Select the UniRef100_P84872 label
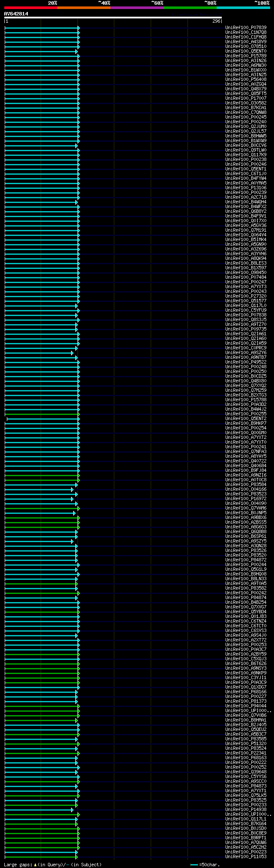The height and width of the screenshot is (868, 274). tap(246, 560)
